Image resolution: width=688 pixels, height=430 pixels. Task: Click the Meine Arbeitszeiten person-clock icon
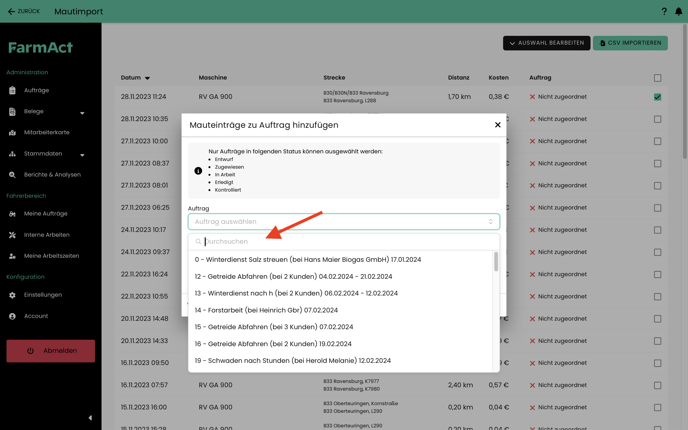point(12,256)
